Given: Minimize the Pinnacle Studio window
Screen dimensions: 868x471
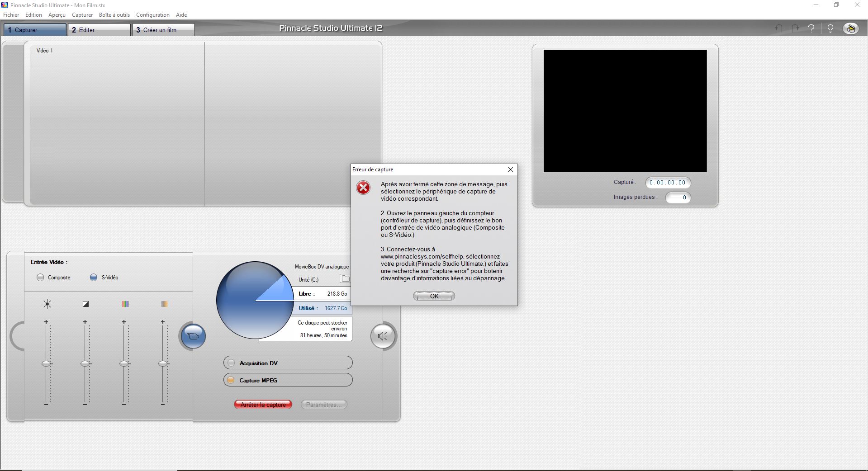Looking at the screenshot, I should [816, 5].
